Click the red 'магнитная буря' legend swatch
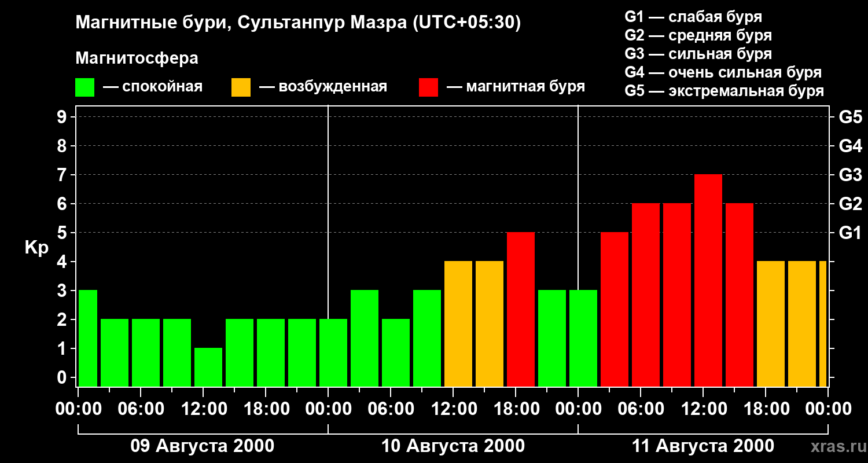The width and height of the screenshot is (868, 463). tap(428, 87)
